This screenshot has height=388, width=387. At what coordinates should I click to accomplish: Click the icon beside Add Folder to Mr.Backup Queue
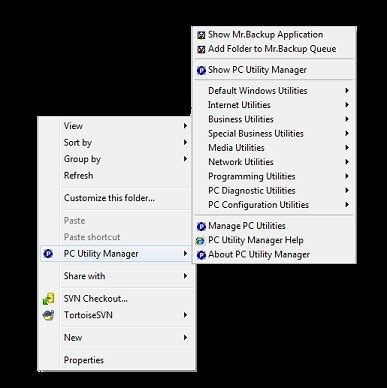pyautogui.click(x=201, y=49)
